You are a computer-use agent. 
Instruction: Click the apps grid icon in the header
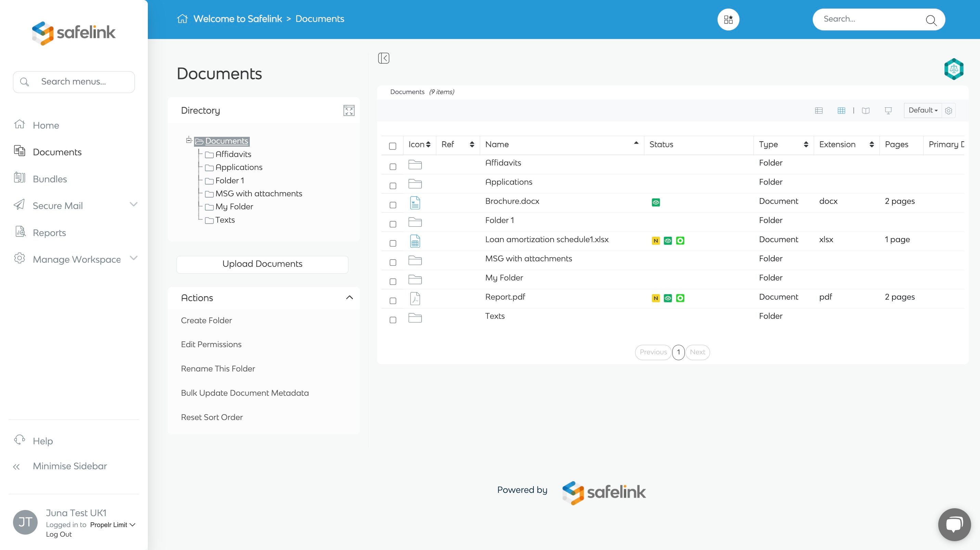point(728,19)
